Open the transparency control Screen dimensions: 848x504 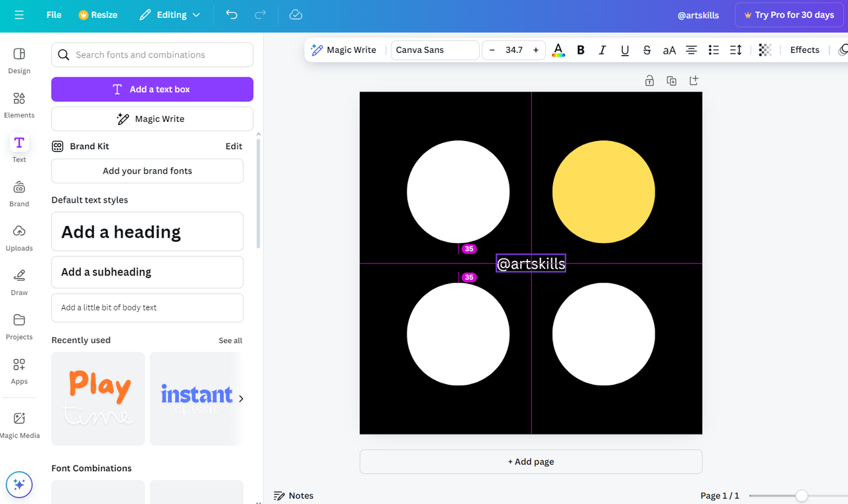[765, 50]
